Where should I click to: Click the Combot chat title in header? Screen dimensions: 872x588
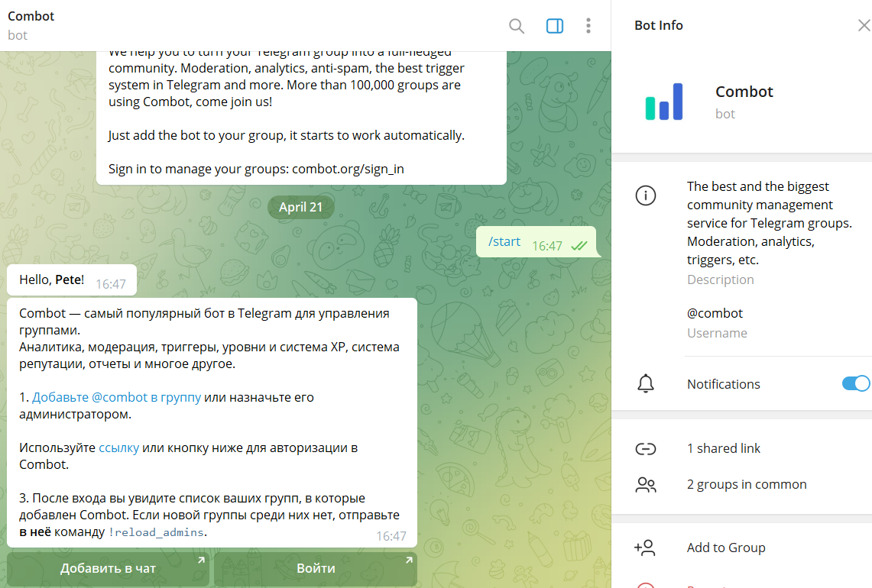[x=31, y=16]
